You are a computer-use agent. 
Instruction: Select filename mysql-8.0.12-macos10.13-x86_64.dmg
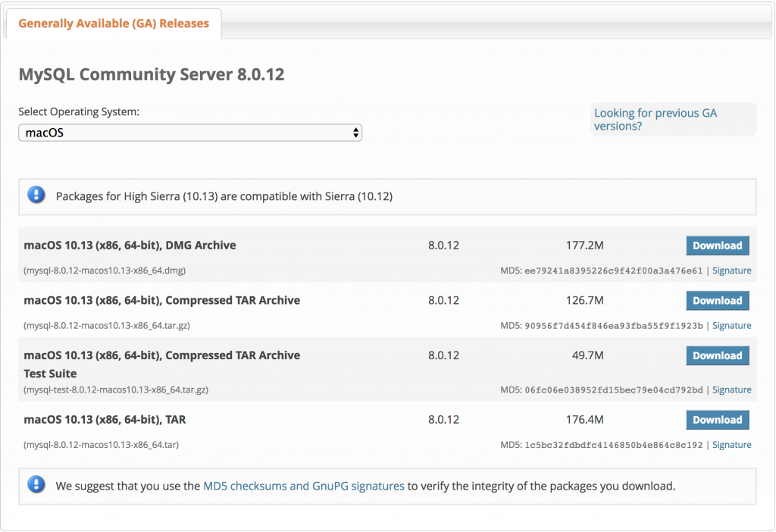(105, 271)
